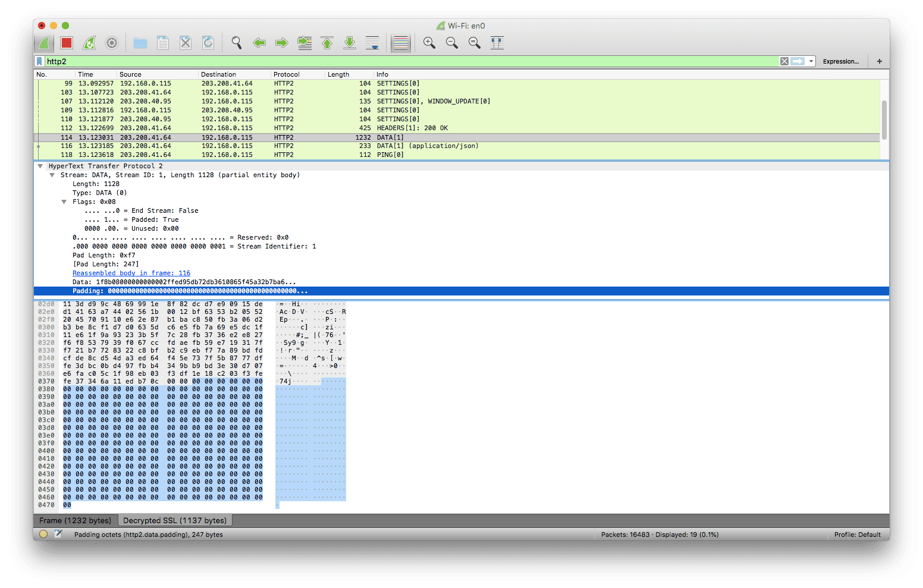
Task: Go to a specified packet number
Action: coord(304,43)
